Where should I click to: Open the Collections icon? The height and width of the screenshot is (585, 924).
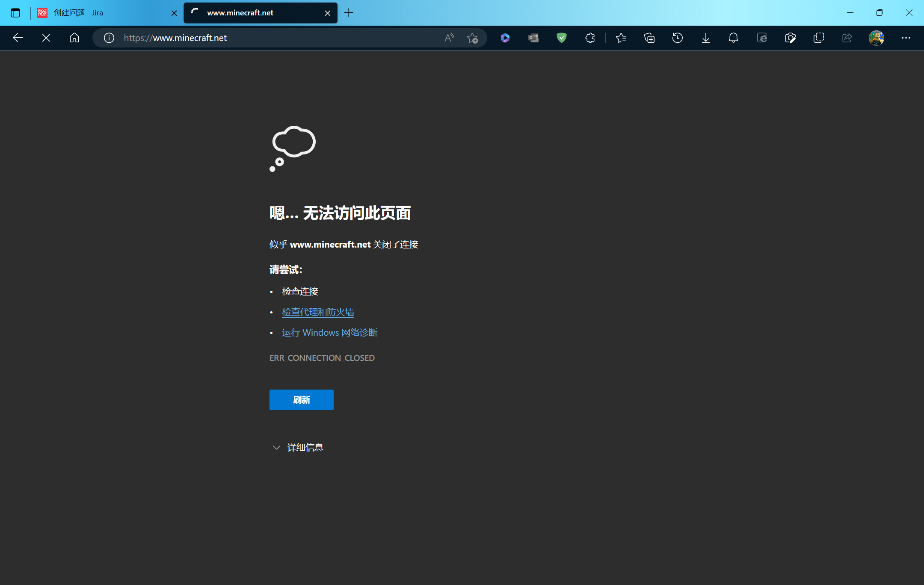coord(649,38)
